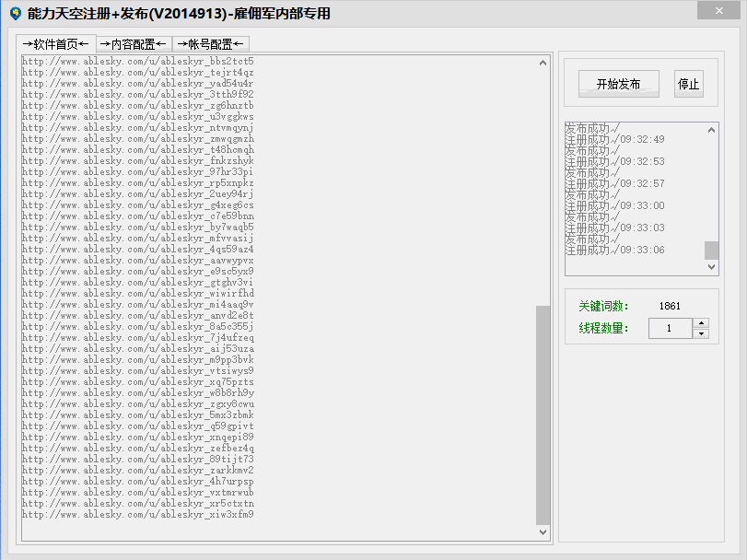The height and width of the screenshot is (560, 747).
Task: Click inside the 线程数量 value field
Action: tap(670, 328)
